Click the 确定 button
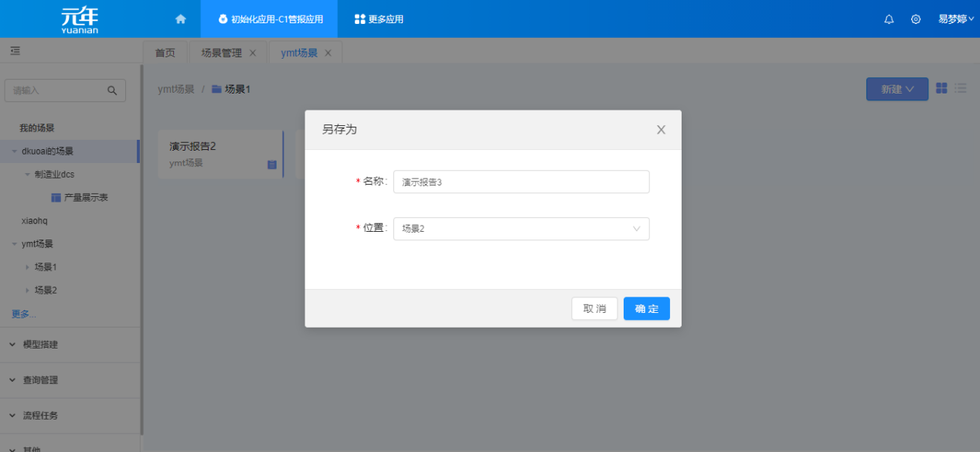The width and height of the screenshot is (980, 452). (x=646, y=309)
